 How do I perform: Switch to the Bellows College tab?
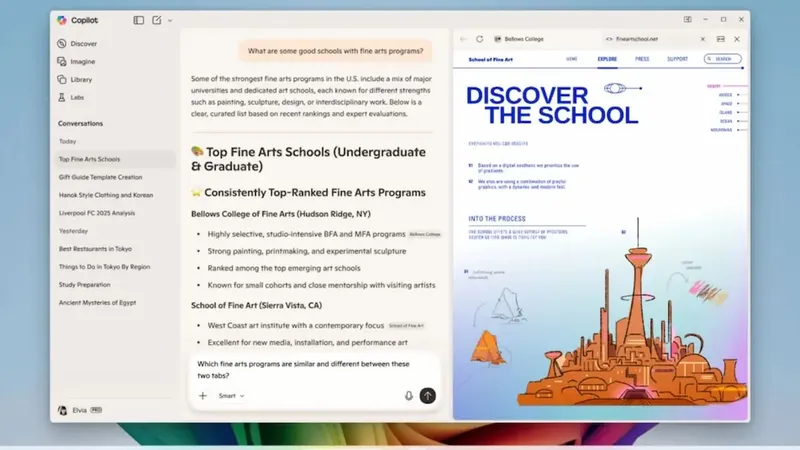519,39
